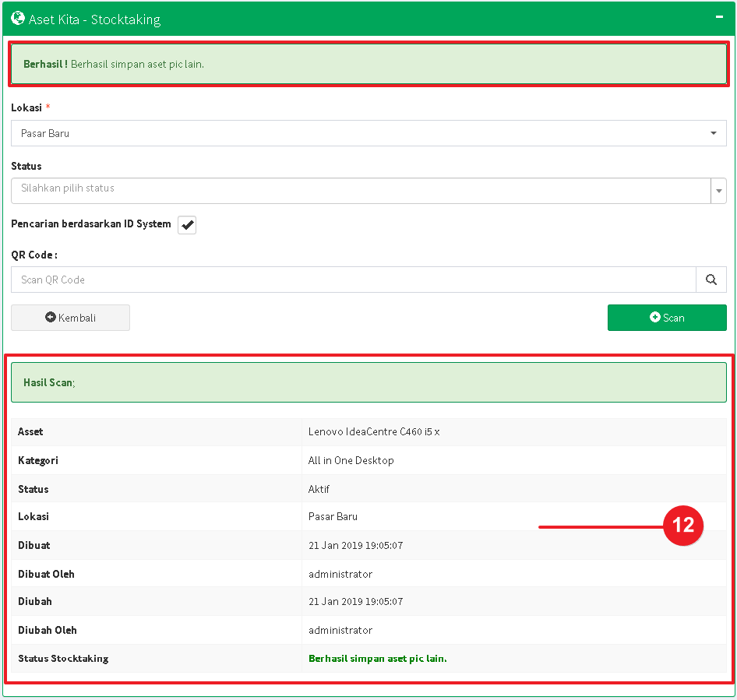The image size is (737, 700).
Task: Click the green Status Stocktaking result message
Action: (378, 658)
